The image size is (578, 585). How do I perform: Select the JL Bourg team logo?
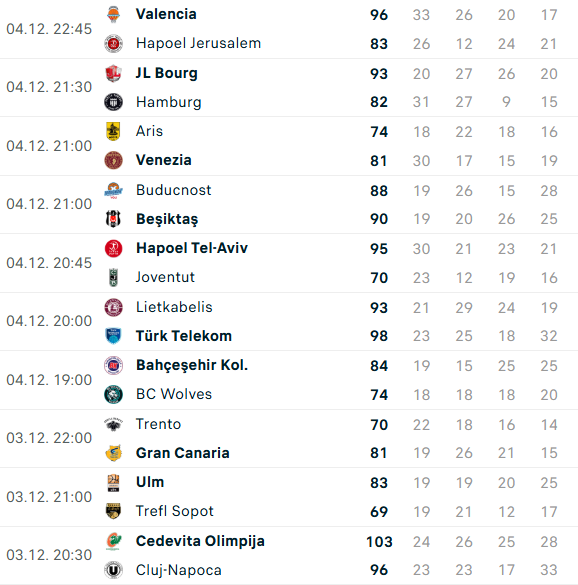click(113, 73)
